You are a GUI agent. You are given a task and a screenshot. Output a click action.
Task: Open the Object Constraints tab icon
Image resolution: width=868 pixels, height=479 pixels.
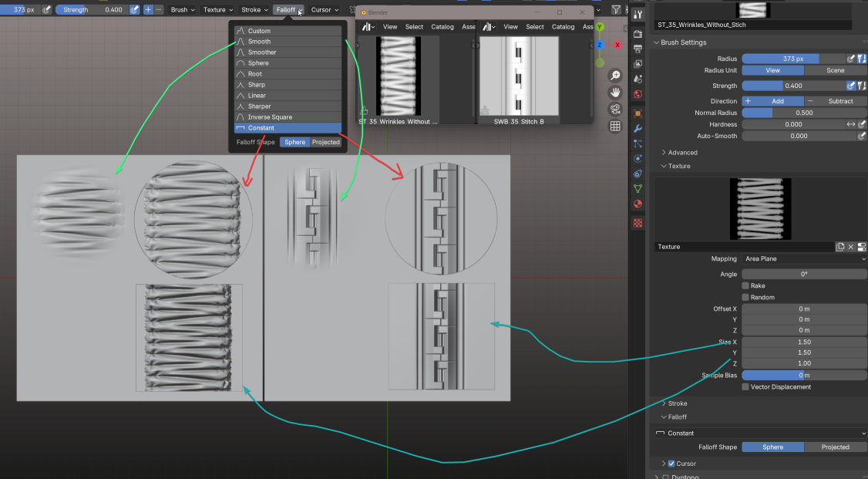638,174
